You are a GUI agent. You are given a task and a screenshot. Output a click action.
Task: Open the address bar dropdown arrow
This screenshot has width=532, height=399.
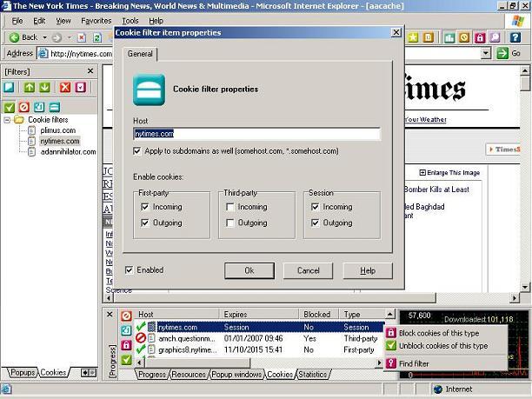coord(486,53)
